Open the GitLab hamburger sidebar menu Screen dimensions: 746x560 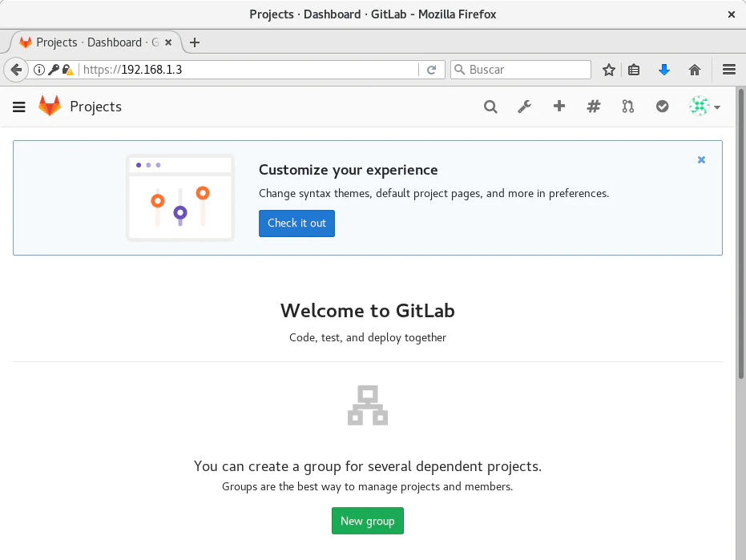19,107
